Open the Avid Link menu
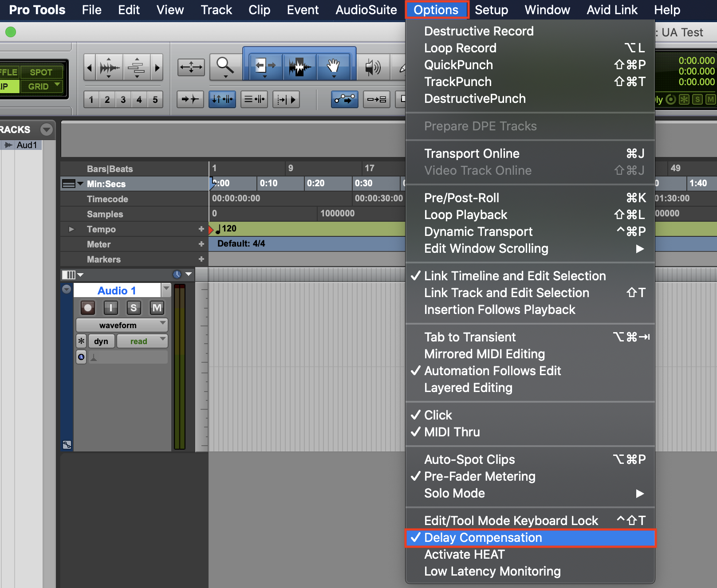This screenshot has width=717, height=588. click(x=612, y=10)
